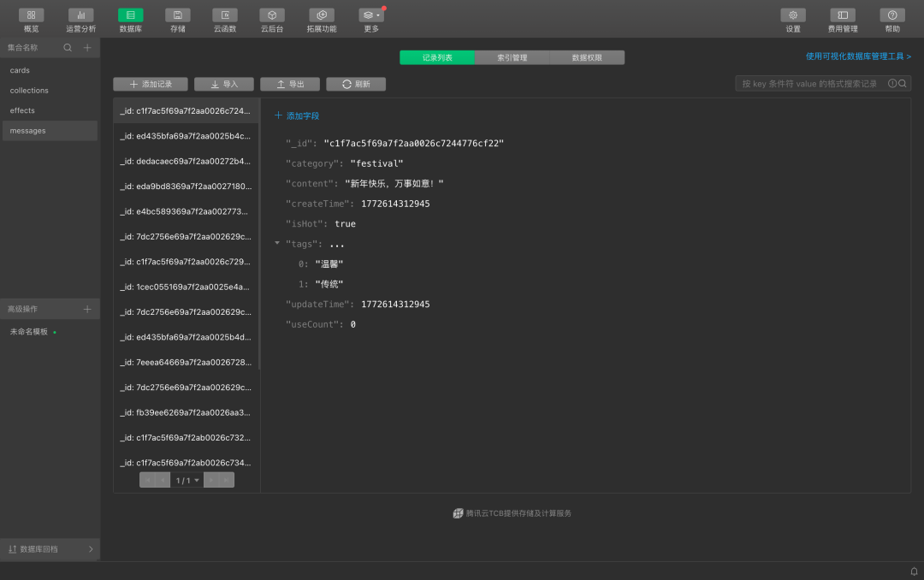
Task: Expand 数据库回档 panel arrow
Action: [x=91, y=549]
